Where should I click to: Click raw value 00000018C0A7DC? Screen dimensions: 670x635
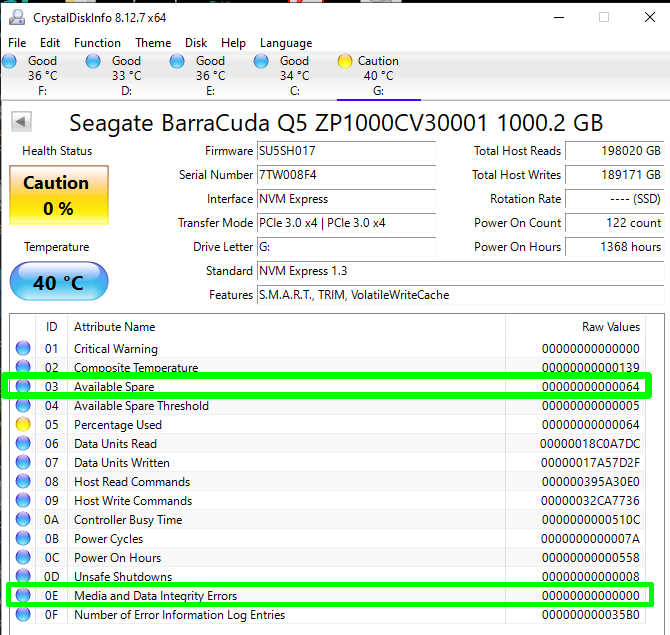click(590, 444)
